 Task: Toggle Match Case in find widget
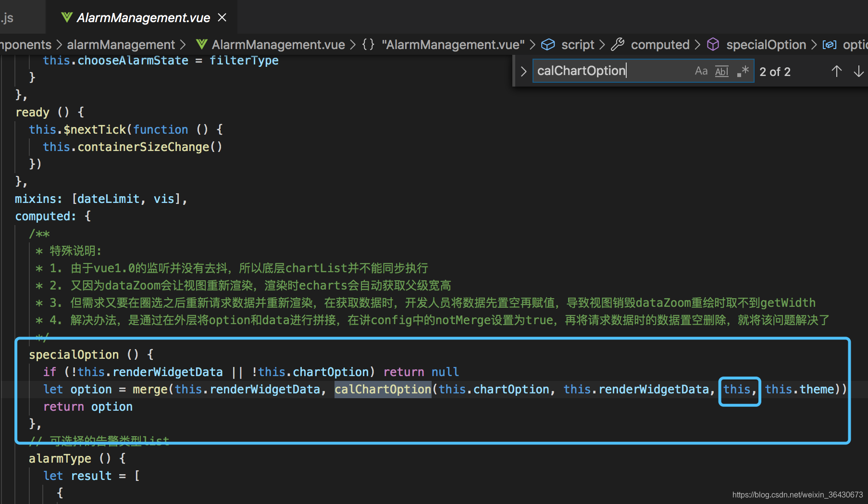(701, 71)
